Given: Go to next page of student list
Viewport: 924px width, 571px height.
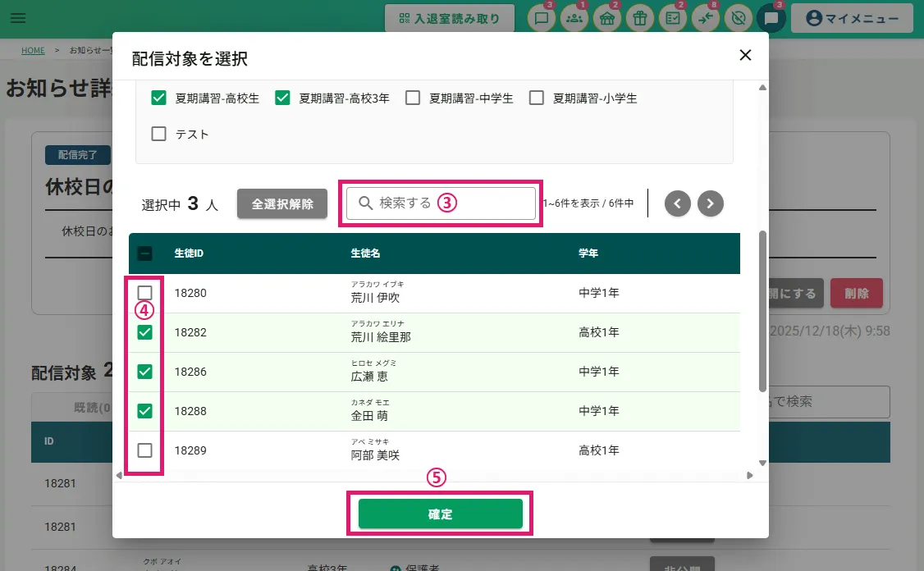Looking at the screenshot, I should (x=711, y=203).
